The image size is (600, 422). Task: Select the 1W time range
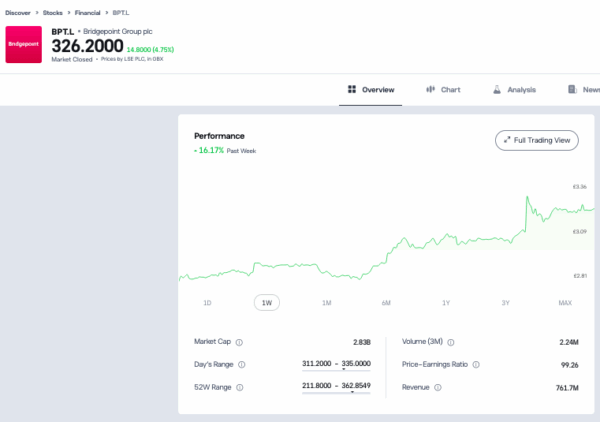tap(267, 303)
